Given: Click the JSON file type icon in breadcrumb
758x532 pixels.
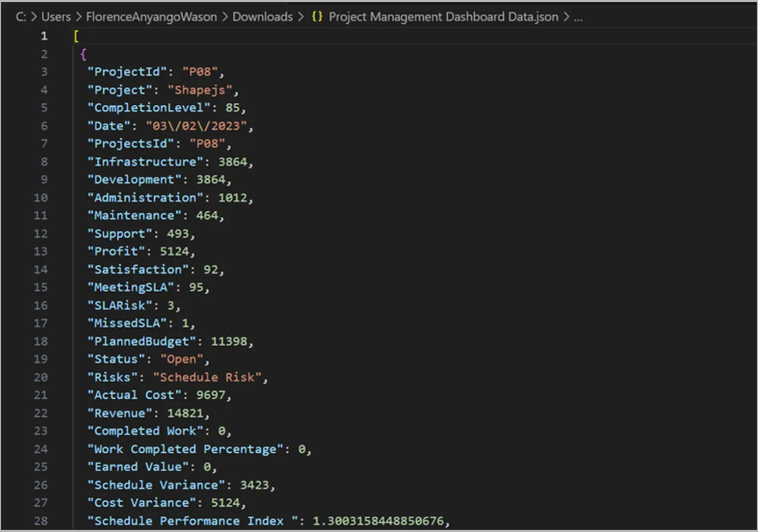Looking at the screenshot, I should [x=316, y=16].
